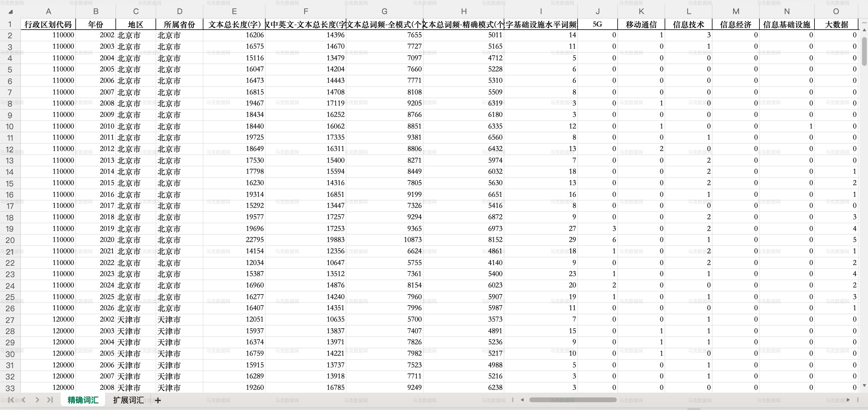Click horizontal scrollbar left arrow

pyautogui.click(x=522, y=400)
